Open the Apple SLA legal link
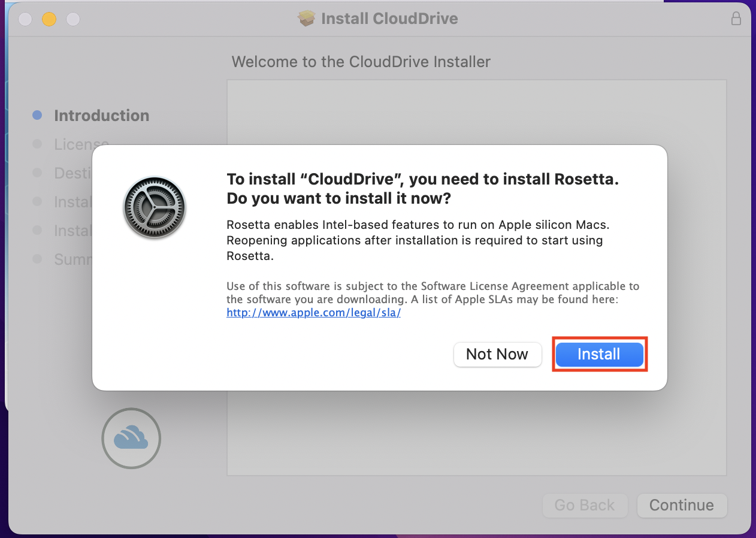Viewport: 756px width, 538px height. (313, 312)
